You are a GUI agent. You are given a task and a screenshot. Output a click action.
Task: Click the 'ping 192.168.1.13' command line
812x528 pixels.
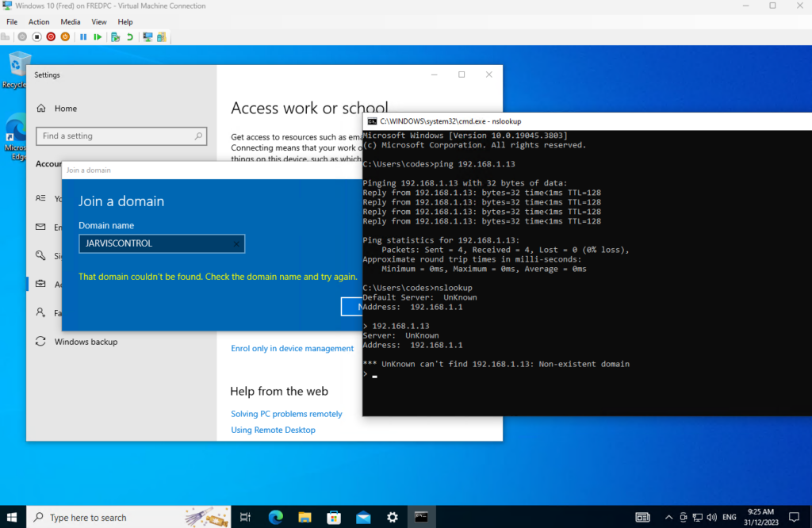pos(439,164)
